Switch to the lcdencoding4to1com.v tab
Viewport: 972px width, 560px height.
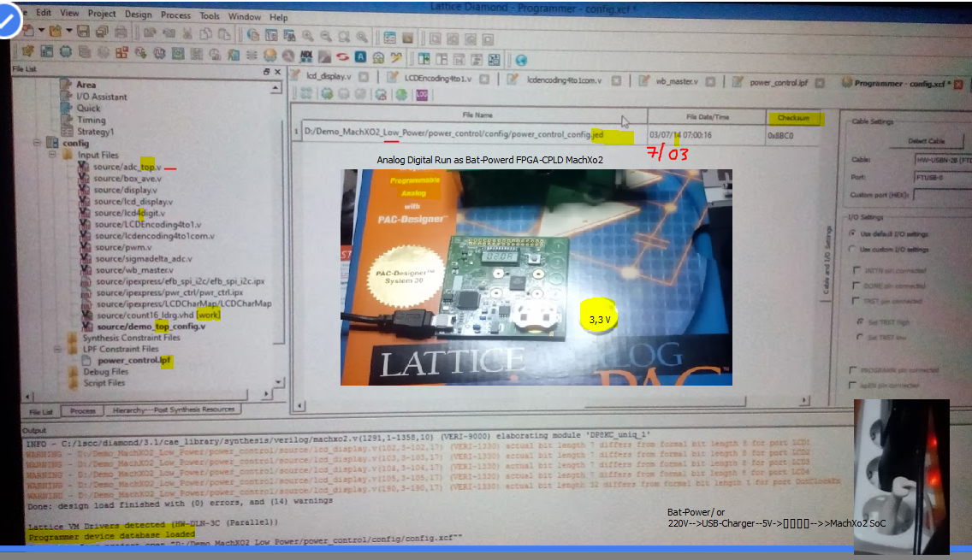(x=564, y=80)
